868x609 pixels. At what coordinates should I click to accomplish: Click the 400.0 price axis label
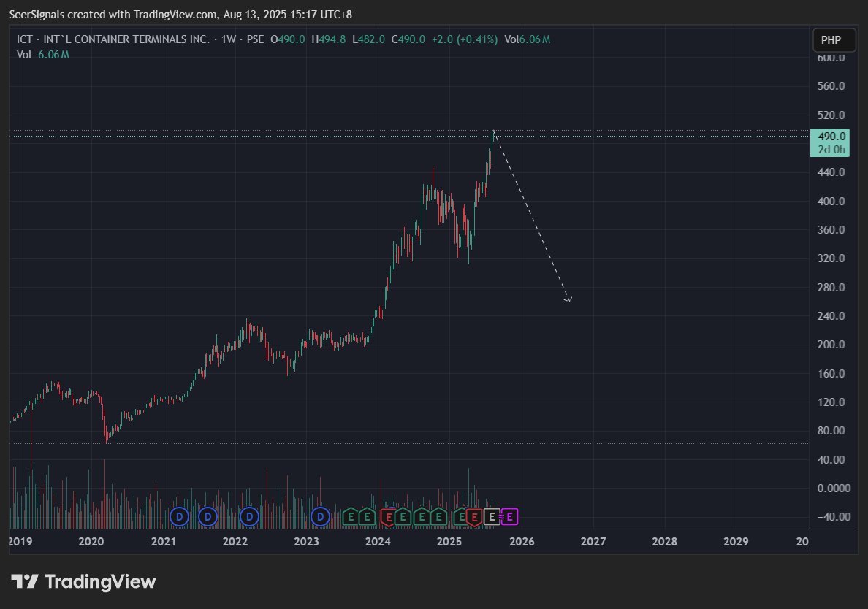[831, 202]
